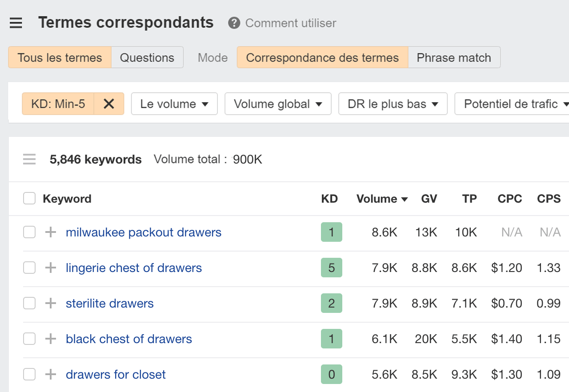Remove the KD: Min-5 filter
Viewport: 569px width, 392px height.
pyautogui.click(x=109, y=104)
